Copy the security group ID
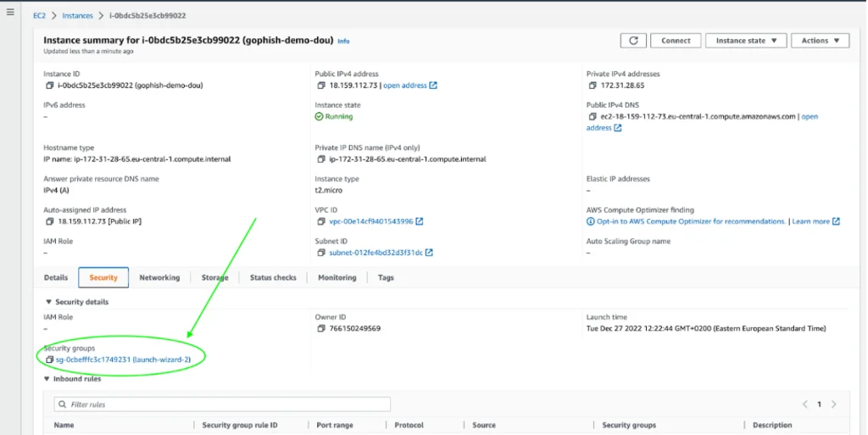Image resolution: width=868 pixels, height=435 pixels. (49, 360)
